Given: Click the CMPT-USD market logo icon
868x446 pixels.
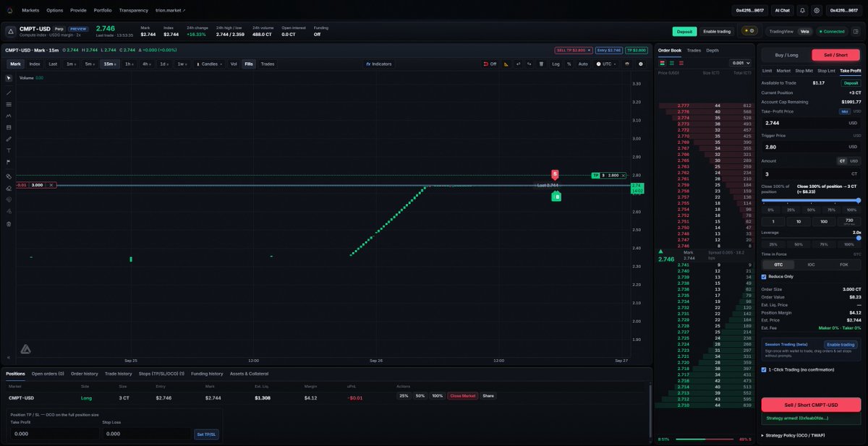Looking at the screenshot, I should click(10, 31).
